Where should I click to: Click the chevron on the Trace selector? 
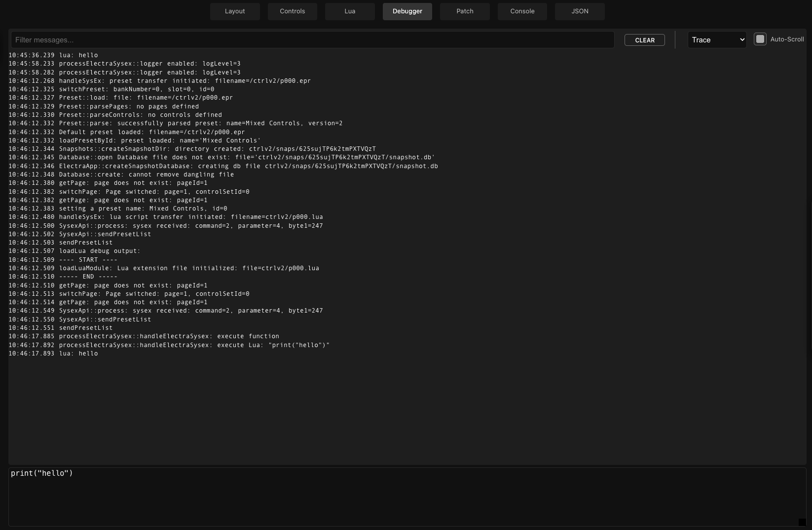click(742, 39)
